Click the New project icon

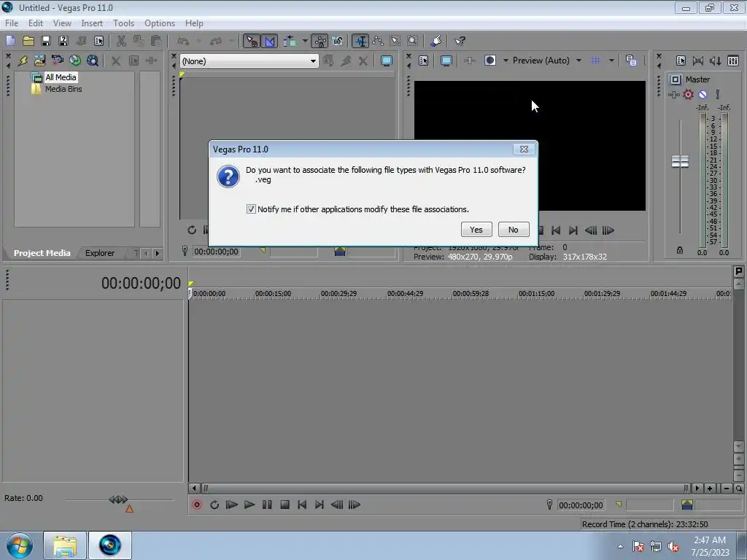tap(10, 41)
